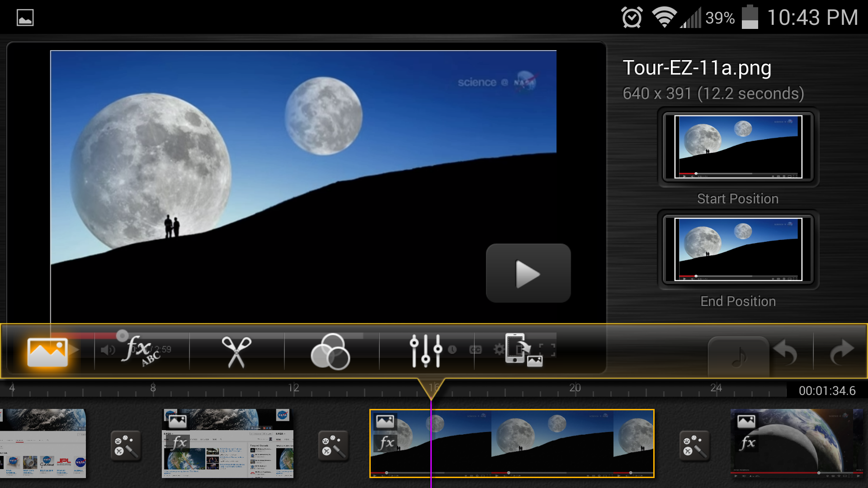Tap the timeline ruler at mark 20
Image resolution: width=868 pixels, height=488 pixels.
tap(575, 388)
